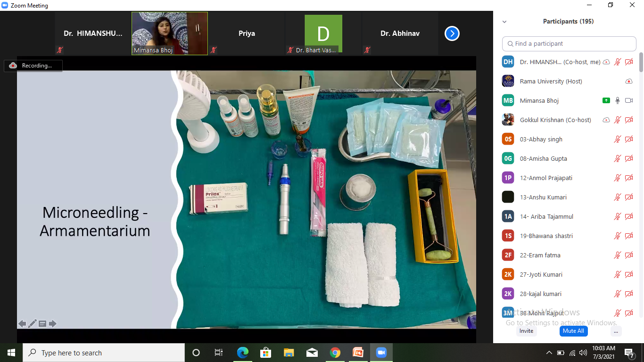Open Microsoft Edge from taskbar
The height and width of the screenshot is (362, 644).
(242, 353)
